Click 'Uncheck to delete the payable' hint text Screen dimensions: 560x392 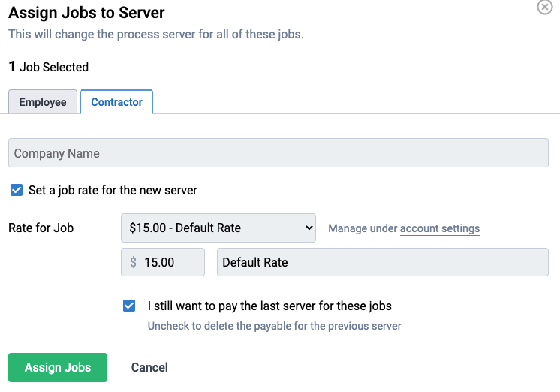(x=274, y=326)
